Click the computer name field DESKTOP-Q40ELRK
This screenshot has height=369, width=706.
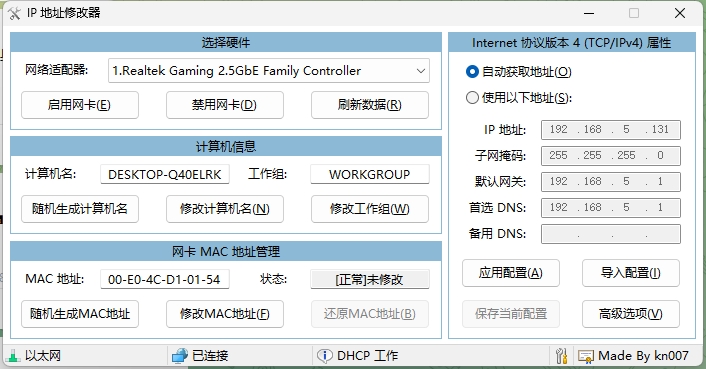pyautogui.click(x=165, y=175)
